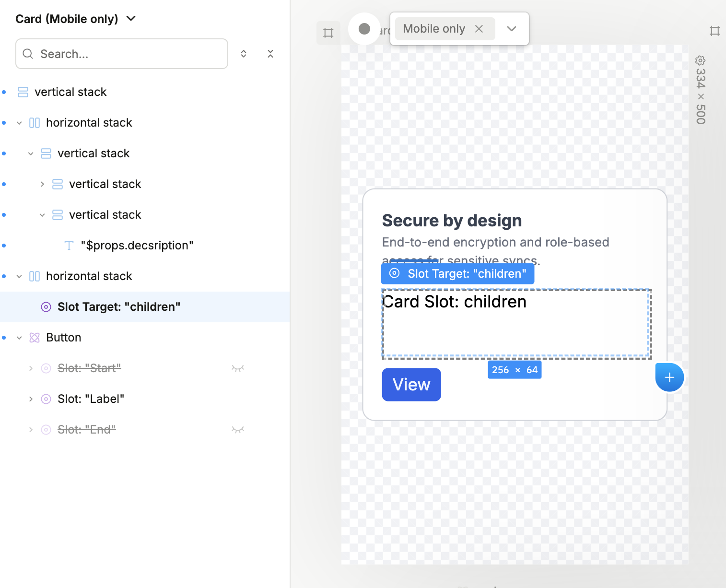Image resolution: width=726 pixels, height=588 pixels.
Task: Click the collapse all layers icon
Action: pyautogui.click(x=270, y=54)
